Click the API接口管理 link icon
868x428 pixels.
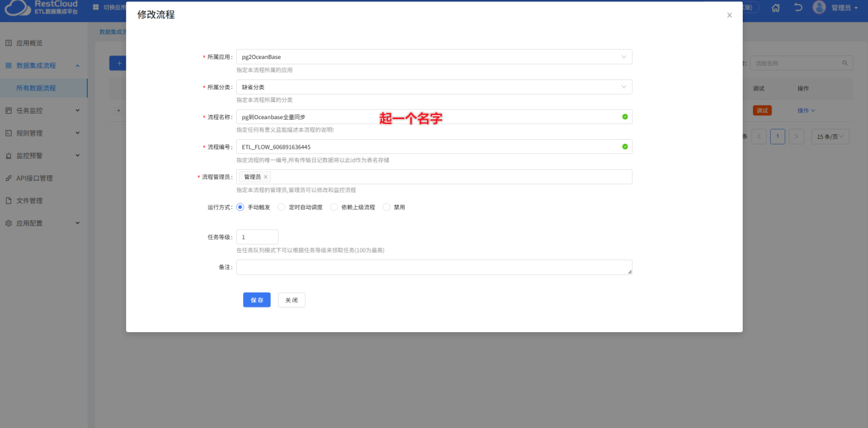click(x=9, y=178)
